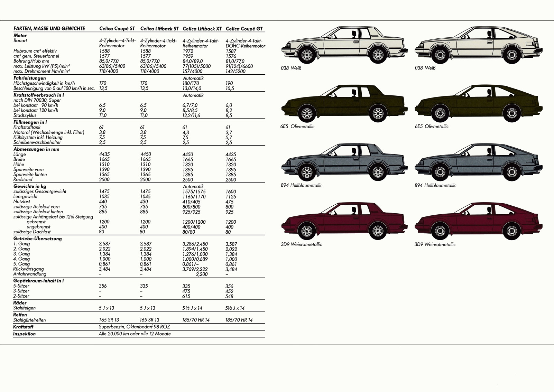Select the 'Celica Liftback XT' column header
Viewport: 554px width, 392px height.
202,29
